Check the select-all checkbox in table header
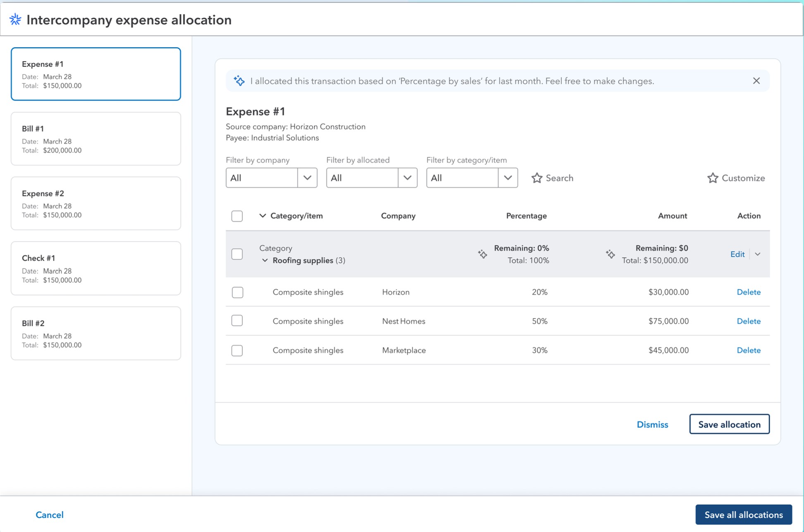 pos(237,216)
